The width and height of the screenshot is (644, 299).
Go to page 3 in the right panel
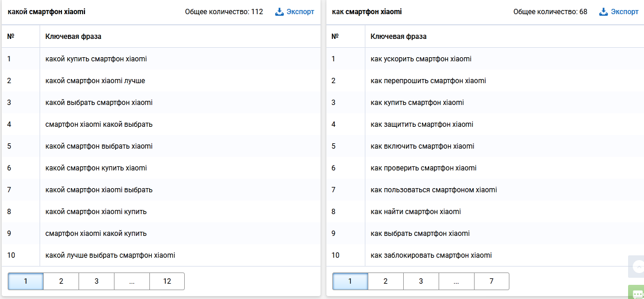click(420, 281)
